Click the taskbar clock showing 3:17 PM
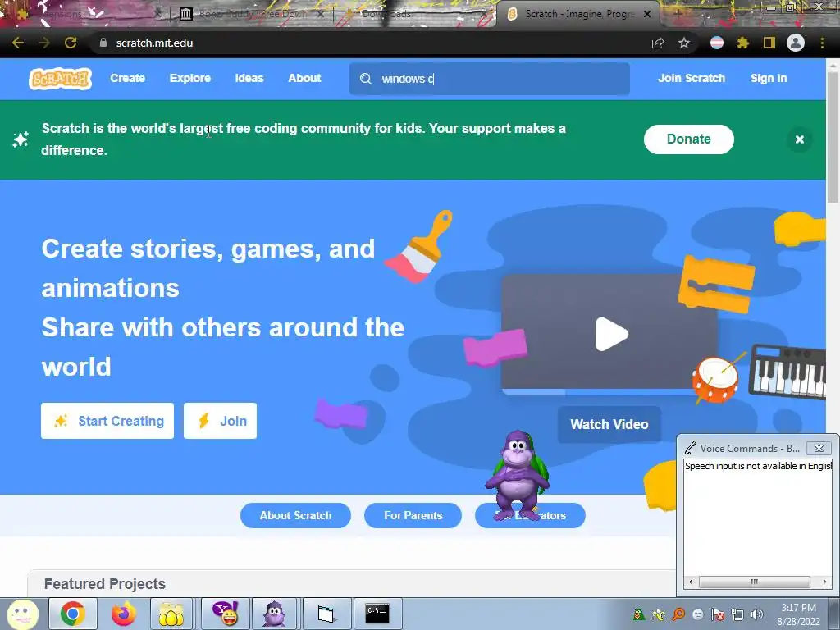This screenshot has width=840, height=630. (x=798, y=614)
